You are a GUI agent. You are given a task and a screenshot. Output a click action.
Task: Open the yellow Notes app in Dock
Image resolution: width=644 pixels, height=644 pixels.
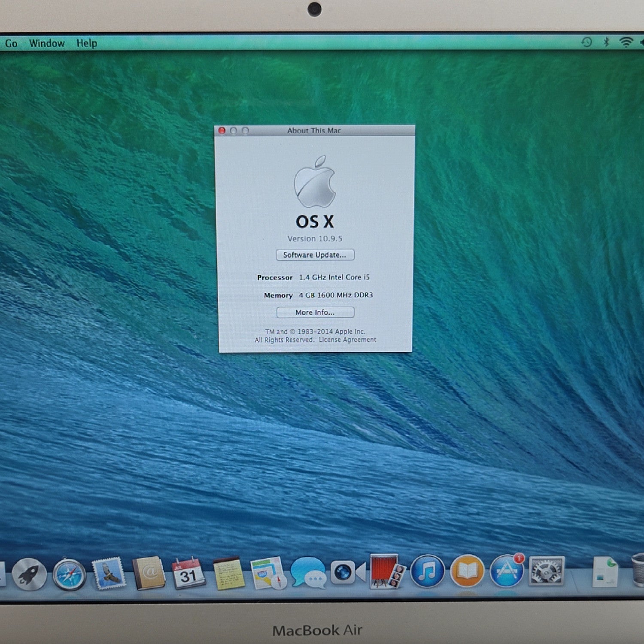[229, 573]
